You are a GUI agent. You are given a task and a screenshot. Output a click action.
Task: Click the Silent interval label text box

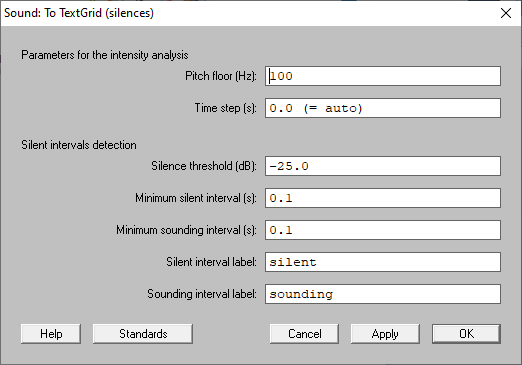(383, 262)
